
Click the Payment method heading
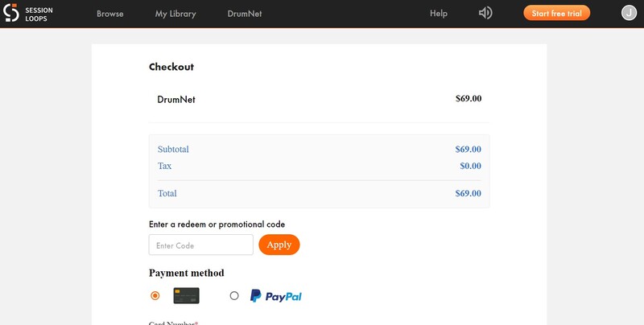click(x=187, y=273)
